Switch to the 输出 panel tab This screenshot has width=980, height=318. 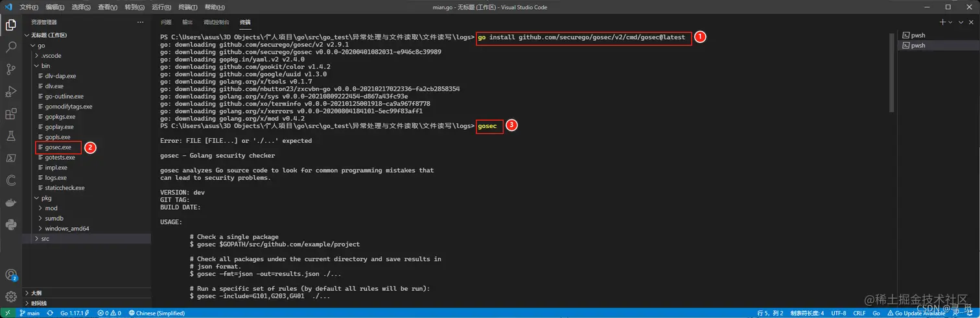pos(187,22)
